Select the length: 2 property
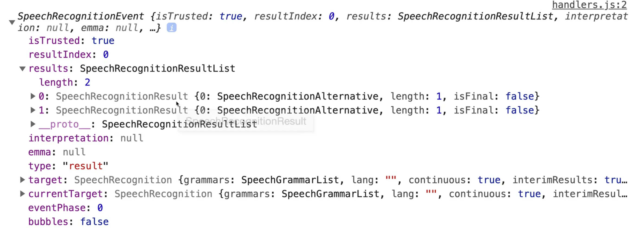The height and width of the screenshot is (228, 644). [x=64, y=82]
